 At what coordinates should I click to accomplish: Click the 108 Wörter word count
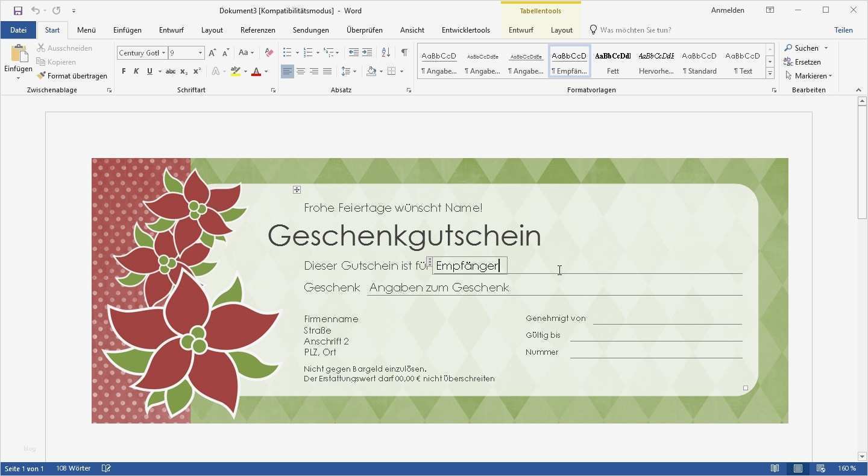[x=72, y=468]
